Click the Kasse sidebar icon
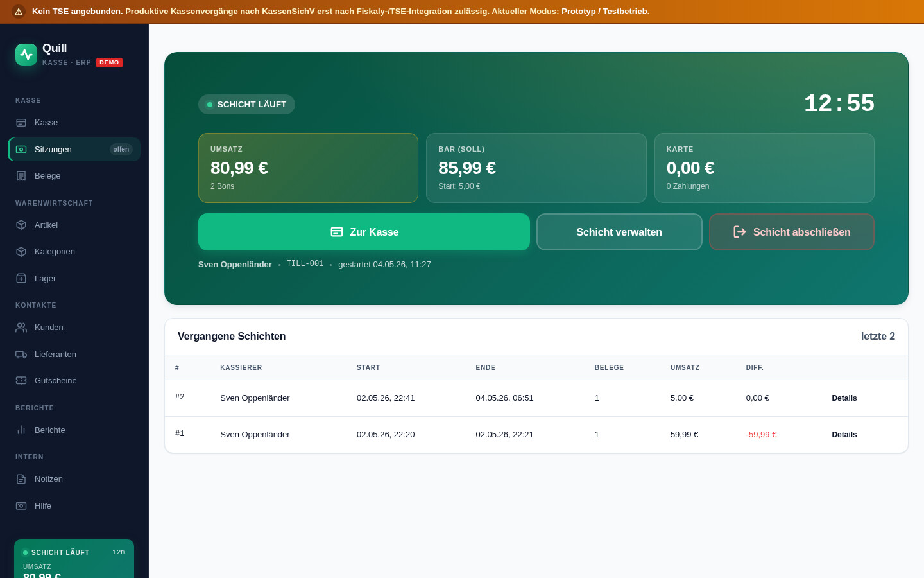Image resolution: width=924 pixels, height=578 pixels. [x=21, y=123]
